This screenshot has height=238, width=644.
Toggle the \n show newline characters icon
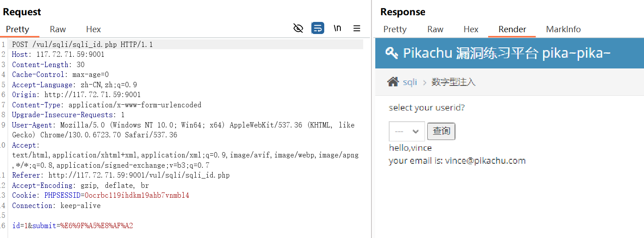tap(337, 29)
